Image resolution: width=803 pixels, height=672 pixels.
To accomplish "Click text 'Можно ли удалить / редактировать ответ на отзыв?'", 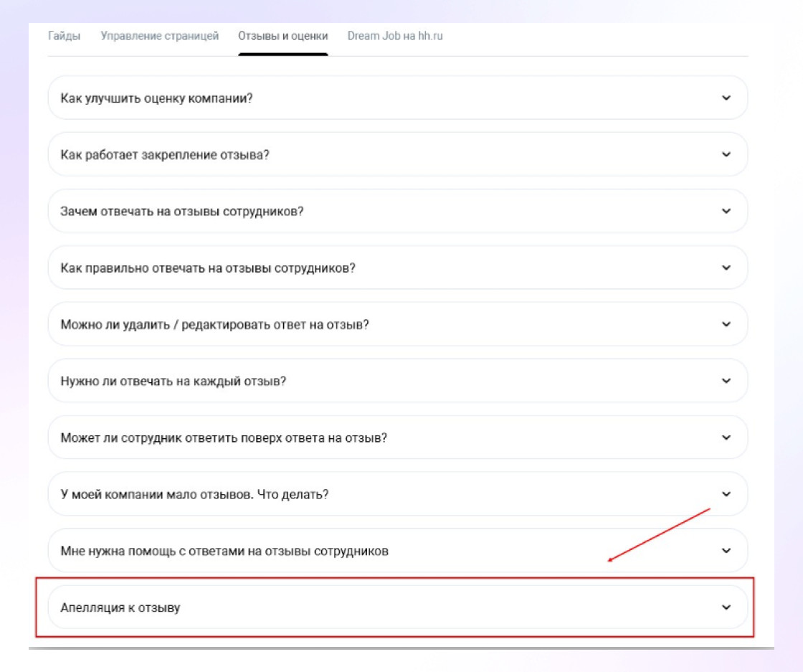I will point(214,325).
